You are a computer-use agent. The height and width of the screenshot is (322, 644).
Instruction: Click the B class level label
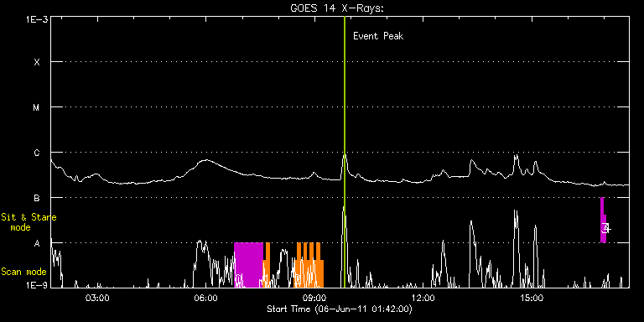[x=37, y=198]
